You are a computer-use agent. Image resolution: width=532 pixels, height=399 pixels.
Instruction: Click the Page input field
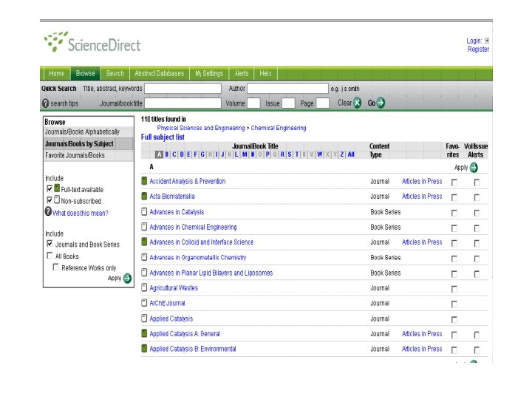[x=323, y=103]
